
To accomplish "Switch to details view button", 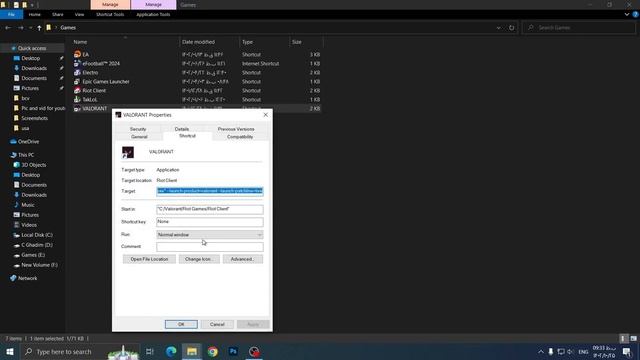I will click(623, 338).
